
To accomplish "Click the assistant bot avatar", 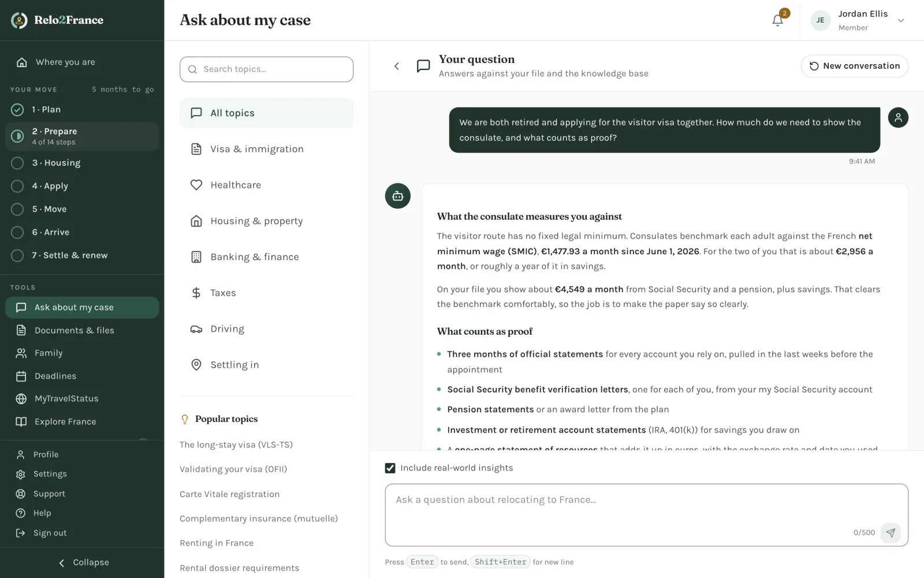I will click(398, 197).
